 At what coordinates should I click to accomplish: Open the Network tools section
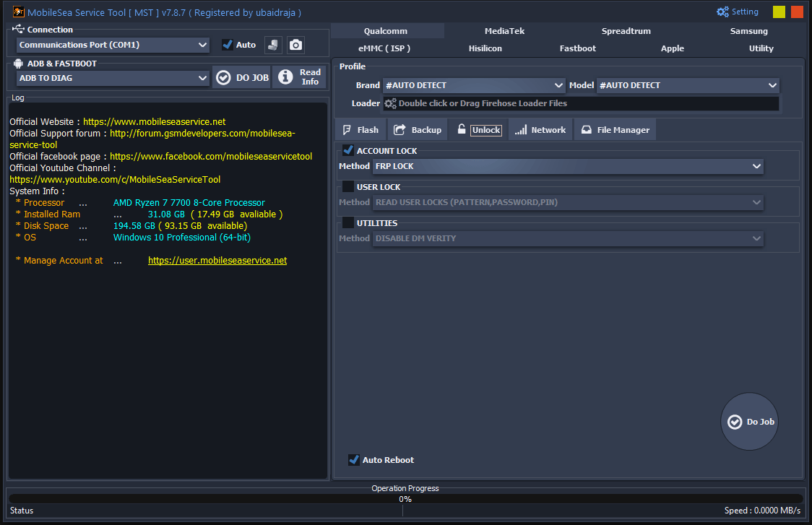tap(540, 130)
